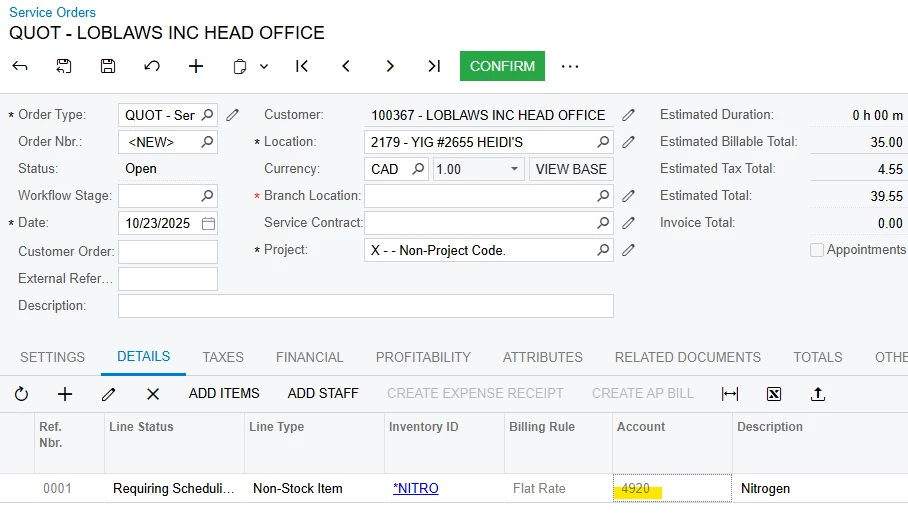908x530 pixels.
Task: Open the Service Orders breadcrumb link
Action: click(52, 12)
